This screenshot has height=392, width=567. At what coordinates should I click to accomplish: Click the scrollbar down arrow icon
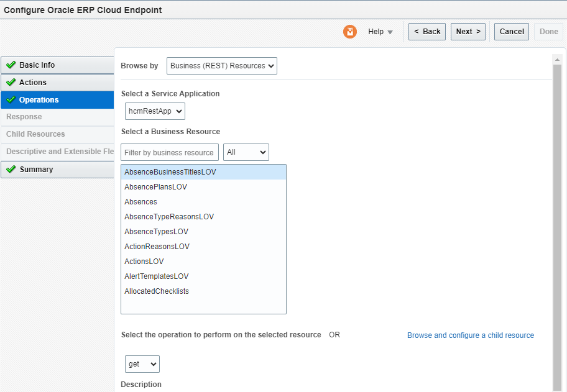(558, 388)
